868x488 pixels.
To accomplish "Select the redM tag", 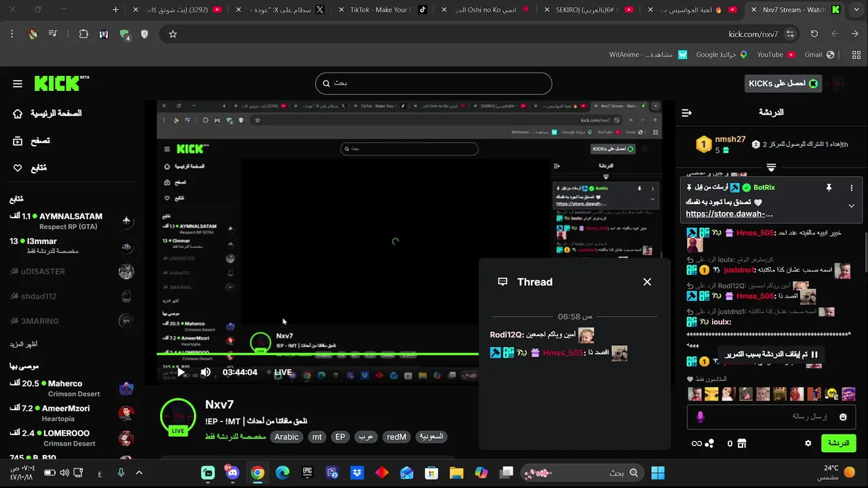I will pos(397,437).
